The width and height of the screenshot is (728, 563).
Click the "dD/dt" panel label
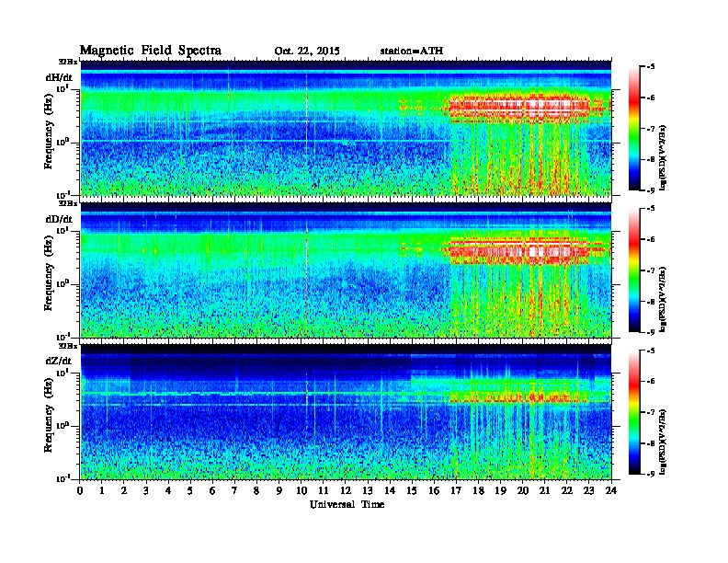(59, 219)
